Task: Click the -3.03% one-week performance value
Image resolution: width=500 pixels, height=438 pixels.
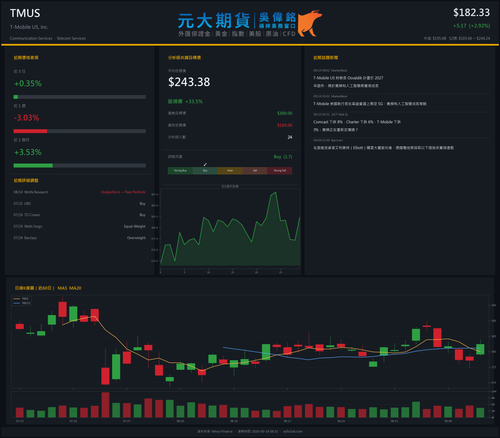Action: (26, 118)
